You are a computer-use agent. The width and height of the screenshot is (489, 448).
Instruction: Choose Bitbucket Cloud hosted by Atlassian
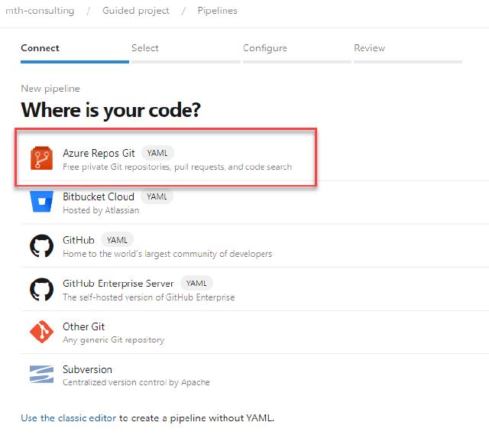coord(99,196)
